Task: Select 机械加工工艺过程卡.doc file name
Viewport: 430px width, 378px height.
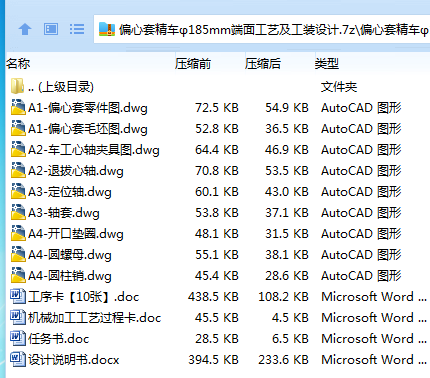Action: [x=95, y=318]
